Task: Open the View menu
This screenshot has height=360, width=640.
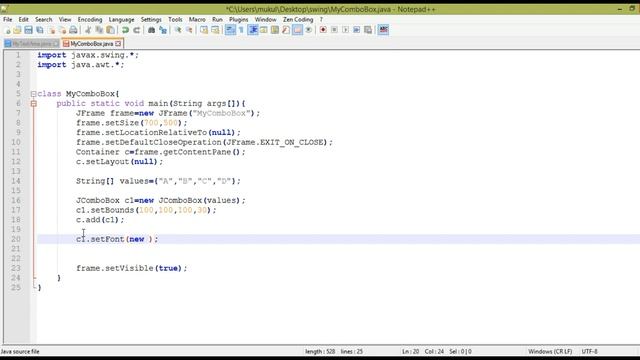Action: pyautogui.click(x=64, y=19)
